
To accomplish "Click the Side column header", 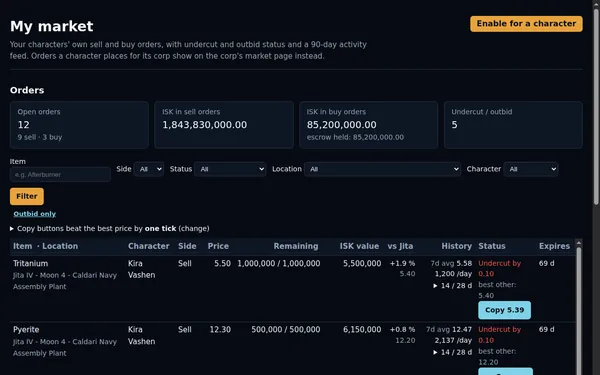I will [x=187, y=246].
